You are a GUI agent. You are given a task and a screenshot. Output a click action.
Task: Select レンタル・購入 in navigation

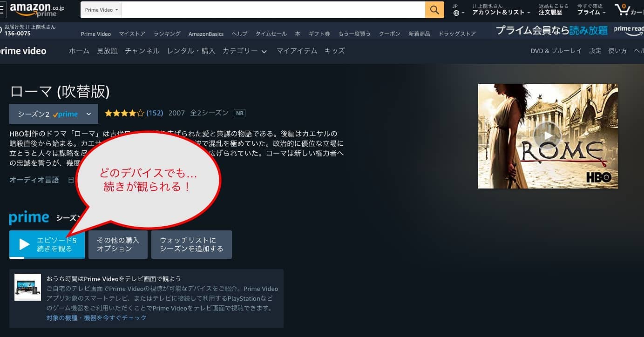[191, 51]
